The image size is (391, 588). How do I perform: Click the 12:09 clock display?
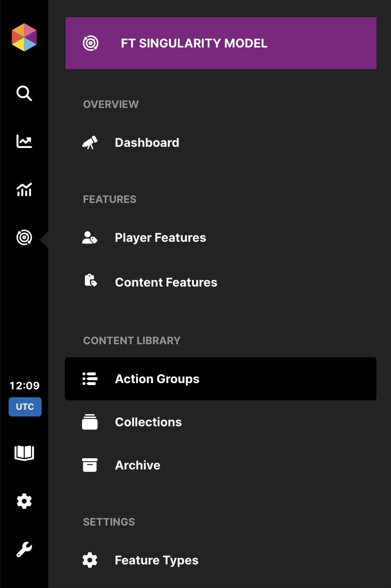point(24,385)
